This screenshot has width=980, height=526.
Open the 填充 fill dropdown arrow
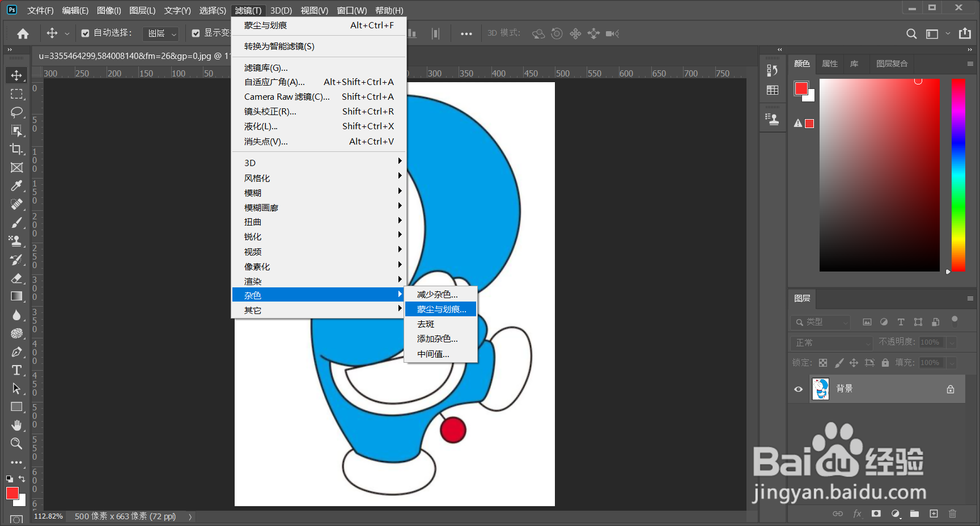click(952, 363)
